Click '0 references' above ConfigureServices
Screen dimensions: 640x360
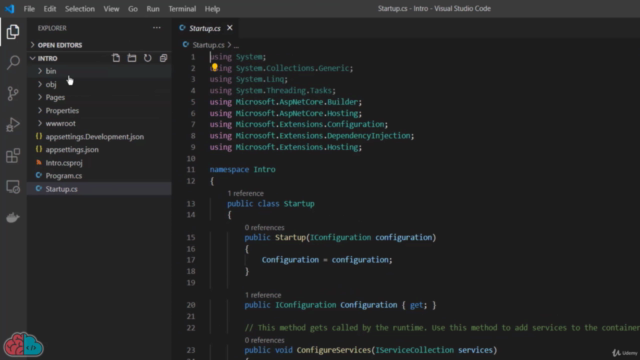click(x=264, y=340)
